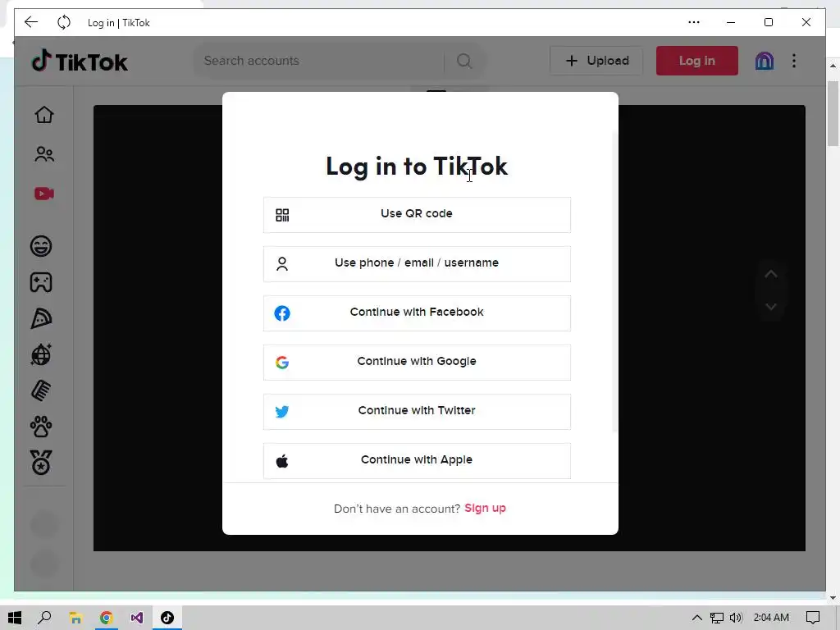Viewport: 840px width, 630px height.
Task: Open taskbar search magnifier
Action: coord(44,618)
